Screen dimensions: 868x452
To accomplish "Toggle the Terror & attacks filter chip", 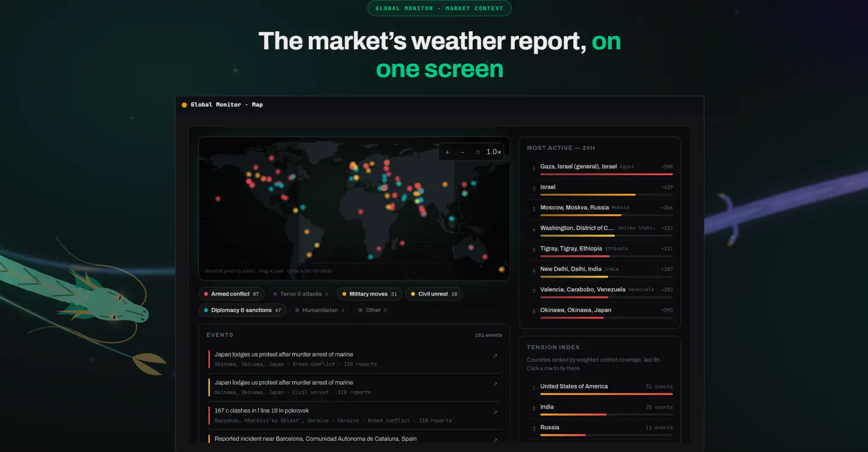I will point(301,294).
